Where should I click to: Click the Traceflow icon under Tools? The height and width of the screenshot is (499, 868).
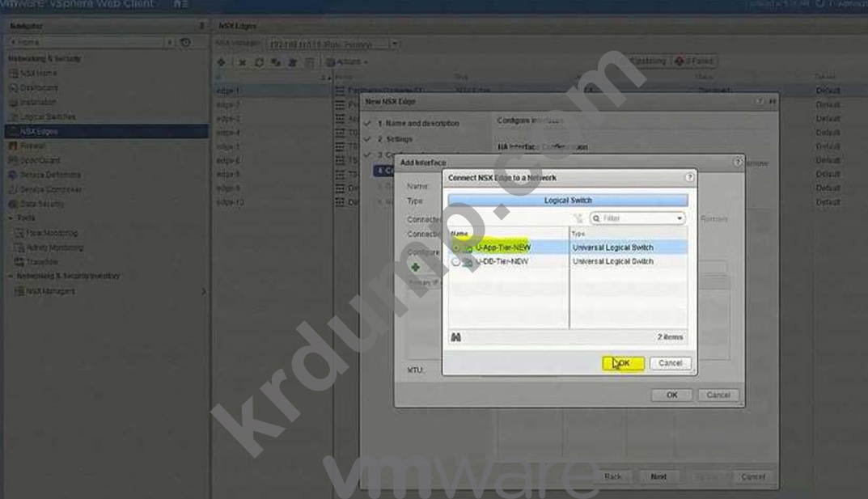19,262
